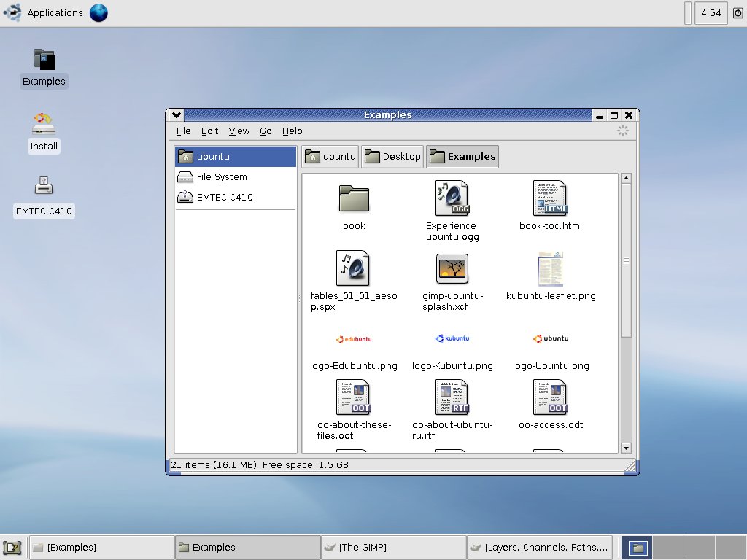This screenshot has width=747, height=560.
Task: Click the show desktop button in taskbar
Action: pyautogui.click(x=13, y=548)
